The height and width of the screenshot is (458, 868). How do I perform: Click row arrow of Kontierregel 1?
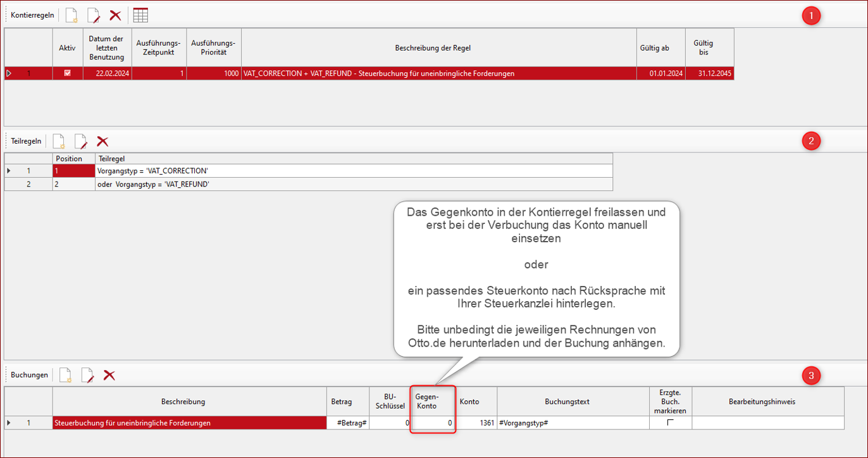(9, 73)
